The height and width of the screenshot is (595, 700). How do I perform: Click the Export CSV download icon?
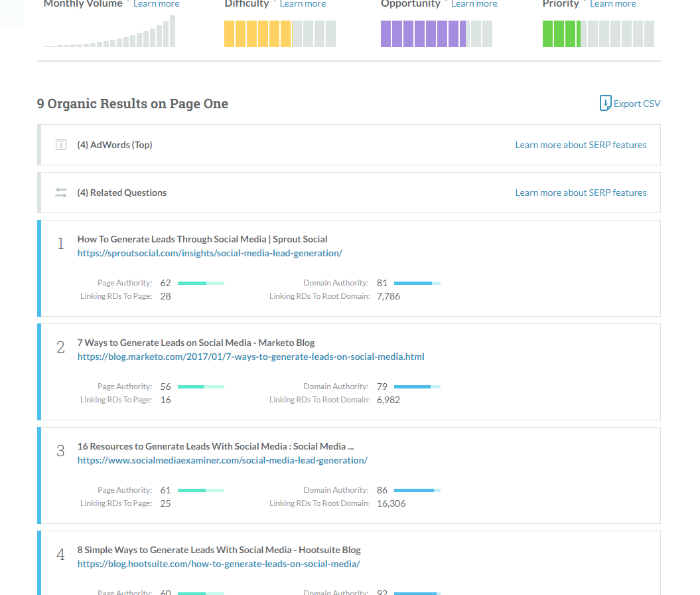tap(605, 103)
